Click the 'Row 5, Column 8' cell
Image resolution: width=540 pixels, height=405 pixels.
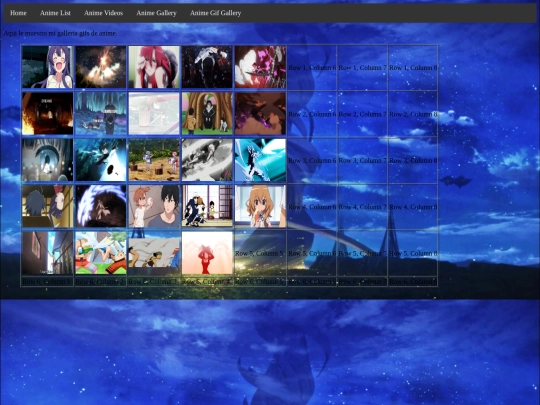pos(413,253)
